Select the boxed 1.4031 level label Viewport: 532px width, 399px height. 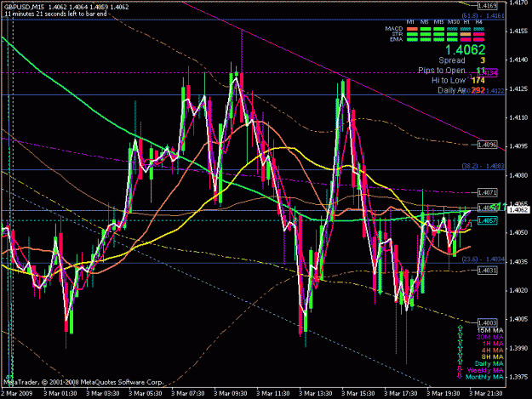[x=488, y=271]
